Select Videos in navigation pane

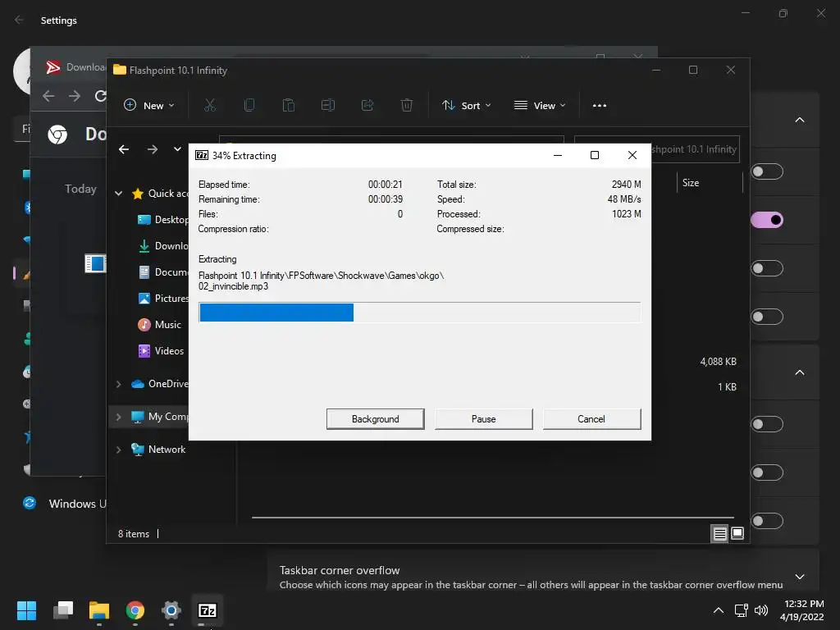(x=161, y=351)
